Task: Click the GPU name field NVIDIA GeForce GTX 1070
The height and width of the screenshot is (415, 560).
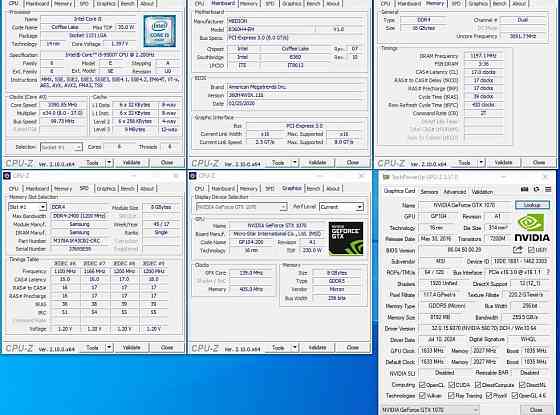Action: [465, 205]
